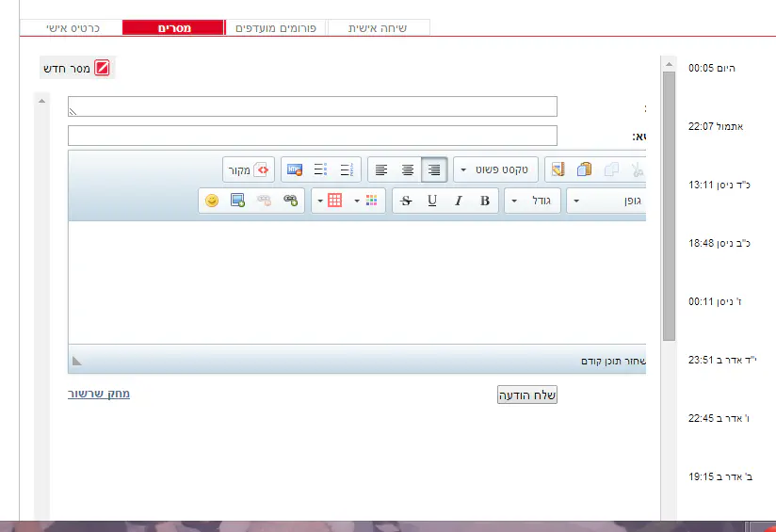This screenshot has width=776, height=532.
Task: Expand the table insert dropdown
Action: click(321, 201)
